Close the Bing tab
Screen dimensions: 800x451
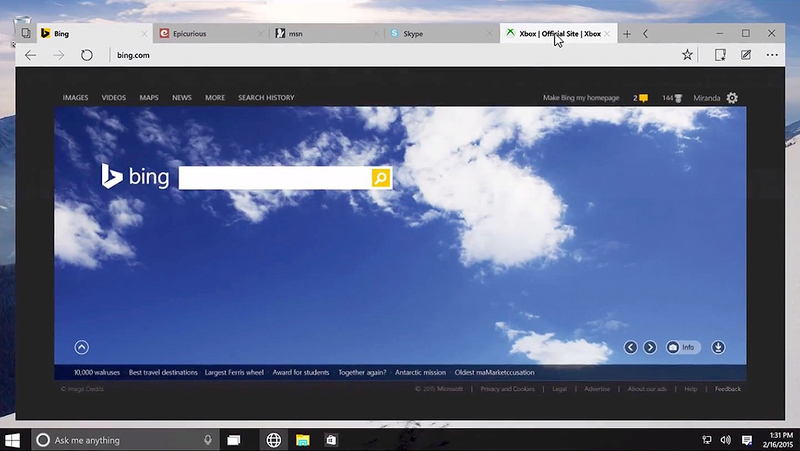click(x=144, y=34)
